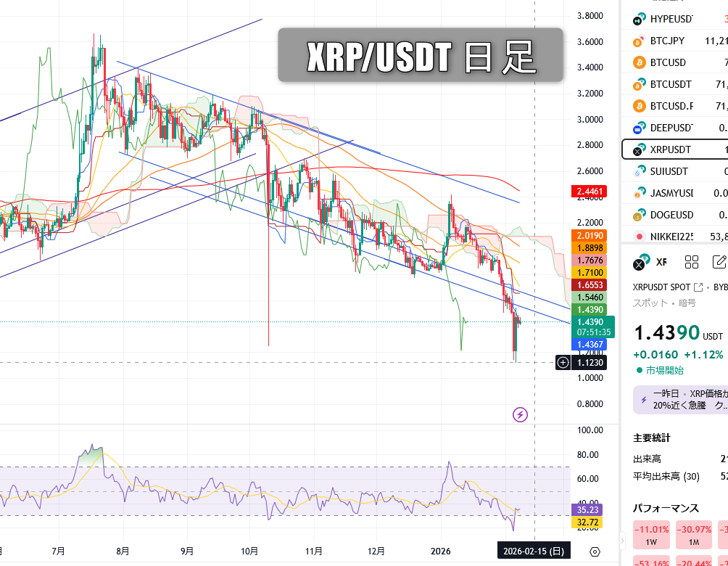
Task: Click the XRP logo in the details header
Action: coord(640,263)
